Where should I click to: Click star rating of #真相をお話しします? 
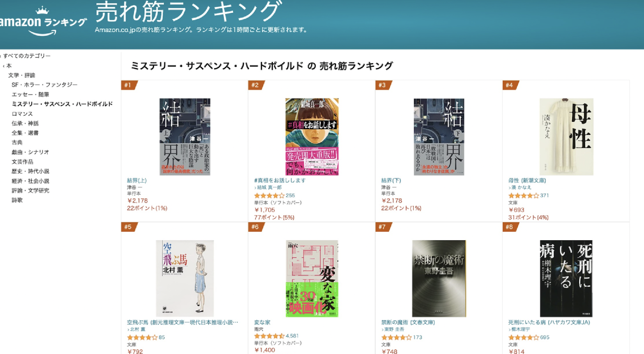pos(270,196)
